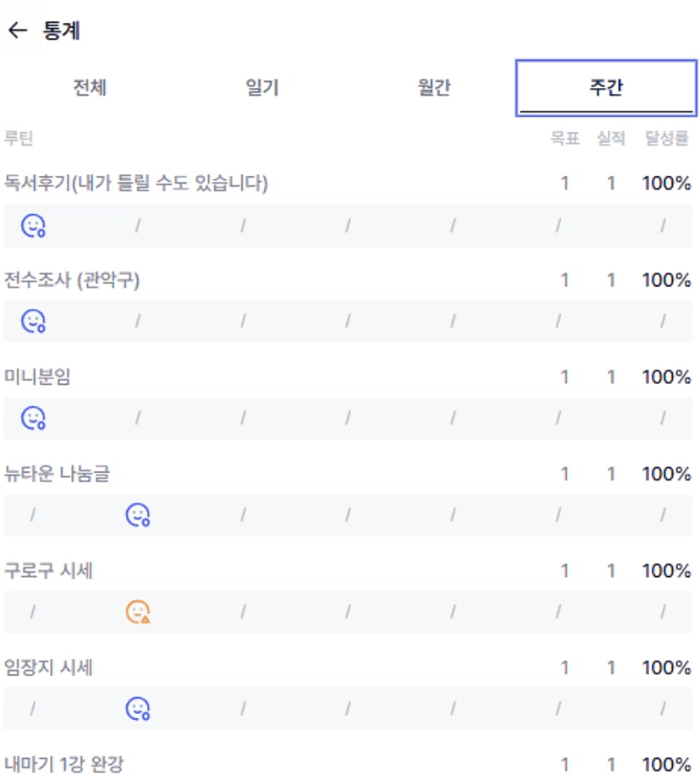Open the 내마기 1강 완강 routine
The image size is (700, 780).
coord(64,765)
